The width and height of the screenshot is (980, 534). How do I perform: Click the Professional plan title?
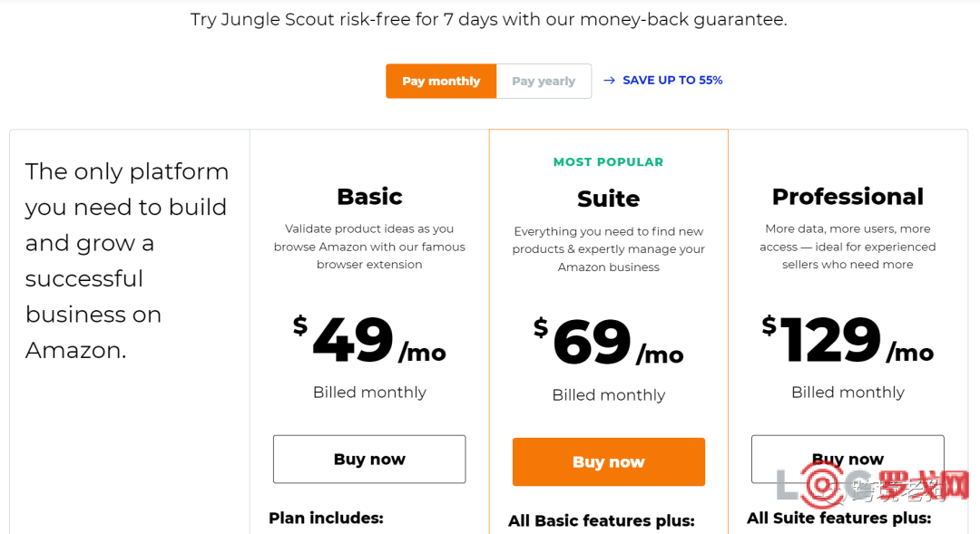click(x=848, y=197)
